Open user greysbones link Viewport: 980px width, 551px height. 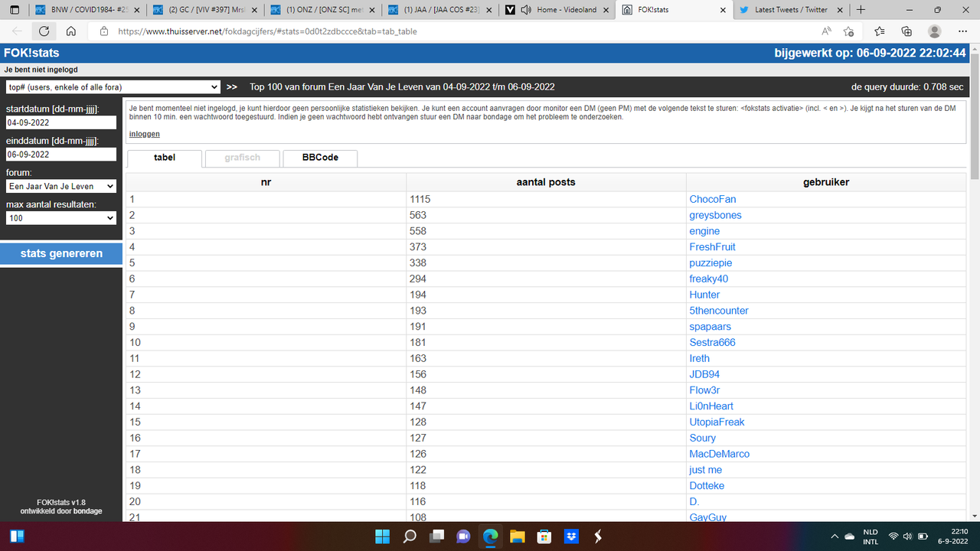coord(715,215)
